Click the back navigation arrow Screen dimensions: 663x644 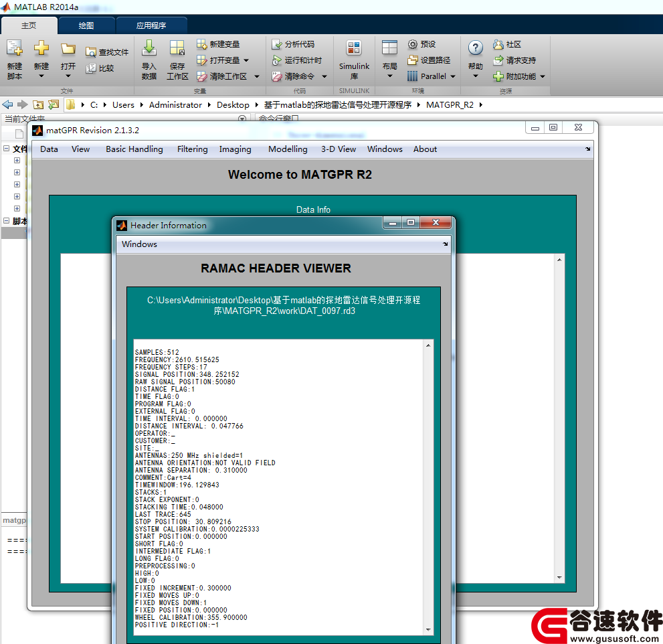click(7, 104)
